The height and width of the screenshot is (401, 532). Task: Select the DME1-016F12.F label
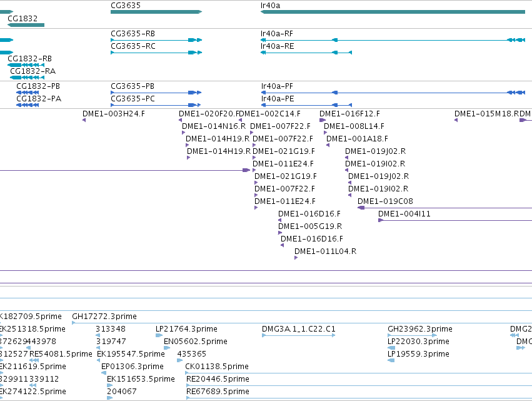click(350, 114)
